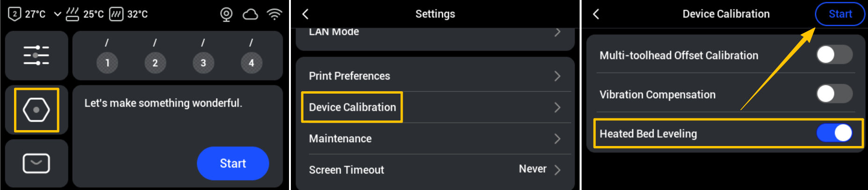The width and height of the screenshot is (868, 190).
Task: Open the Screen Timeout setting chevron
Action: tap(557, 169)
